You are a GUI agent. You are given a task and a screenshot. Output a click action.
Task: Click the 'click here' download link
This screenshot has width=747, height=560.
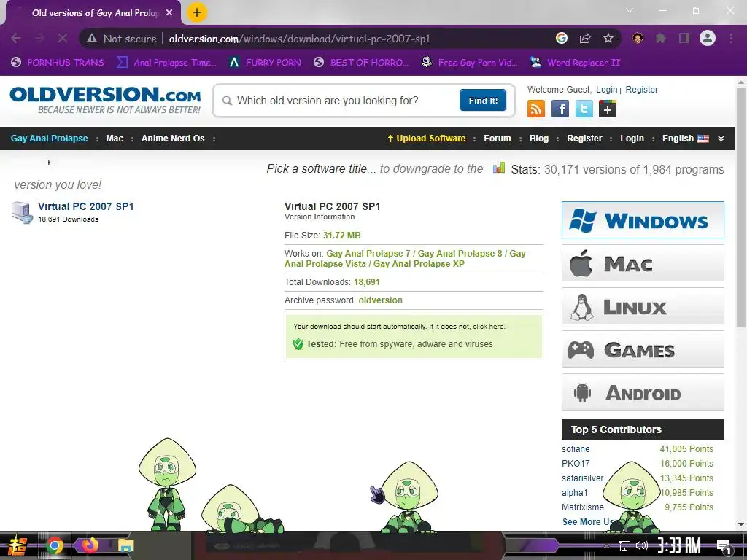(488, 327)
